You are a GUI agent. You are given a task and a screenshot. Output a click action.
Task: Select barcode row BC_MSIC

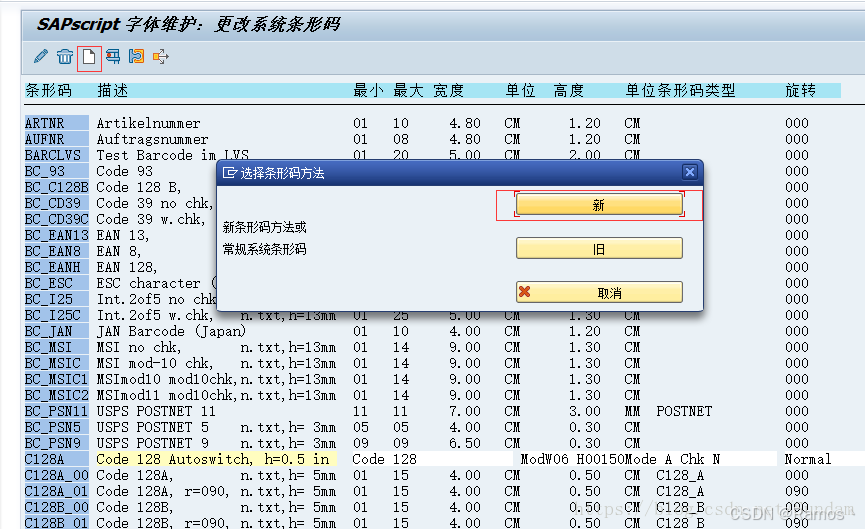tap(56, 362)
